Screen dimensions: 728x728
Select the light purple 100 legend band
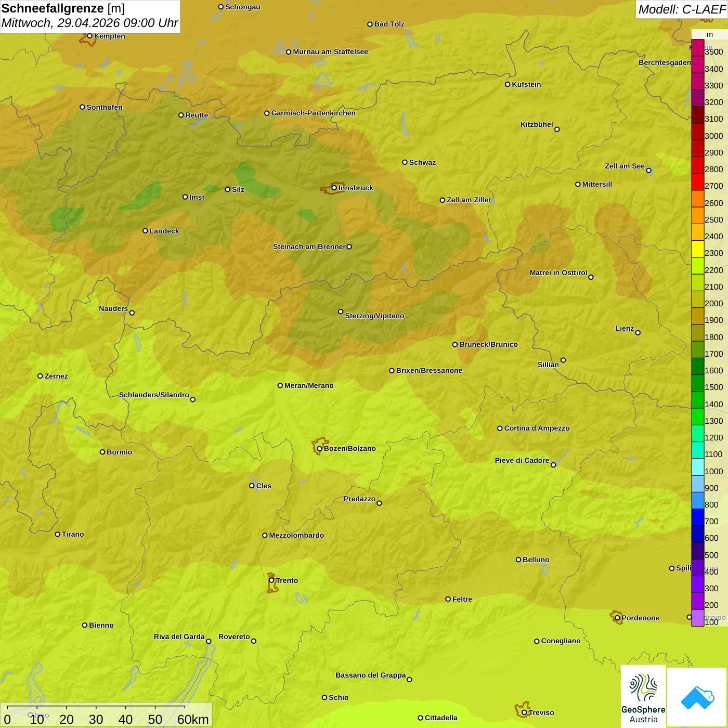point(698,618)
